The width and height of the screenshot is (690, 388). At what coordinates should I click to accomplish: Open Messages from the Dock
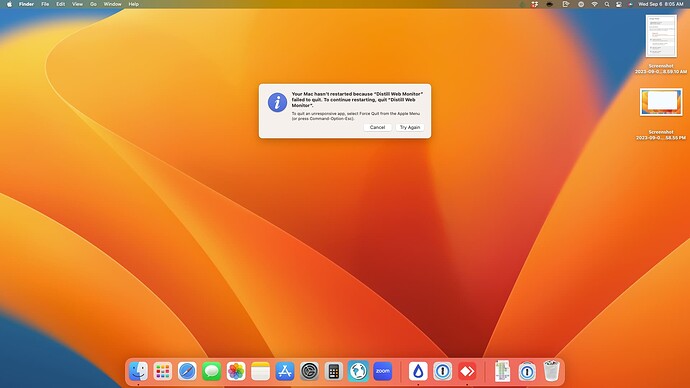tap(212, 371)
